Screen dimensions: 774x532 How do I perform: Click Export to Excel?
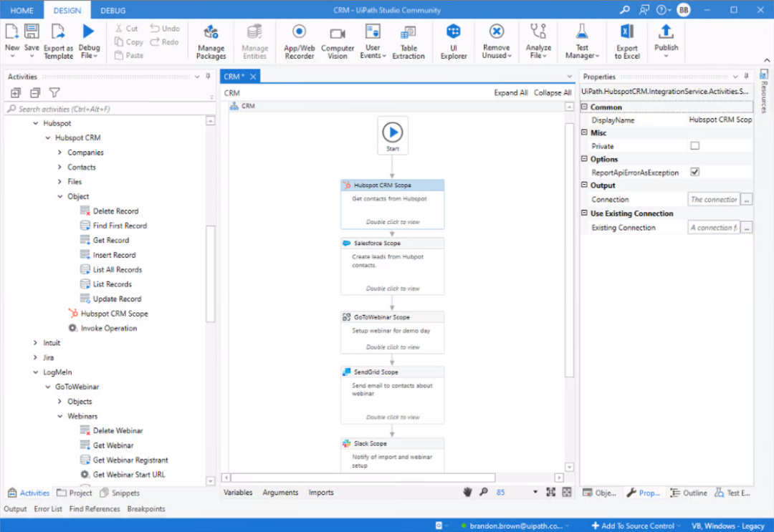pos(627,42)
